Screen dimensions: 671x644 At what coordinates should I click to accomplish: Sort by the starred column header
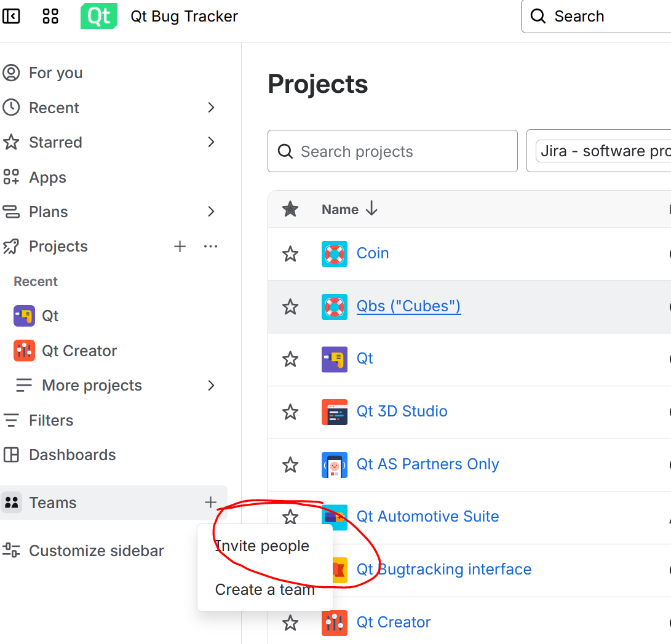point(290,209)
